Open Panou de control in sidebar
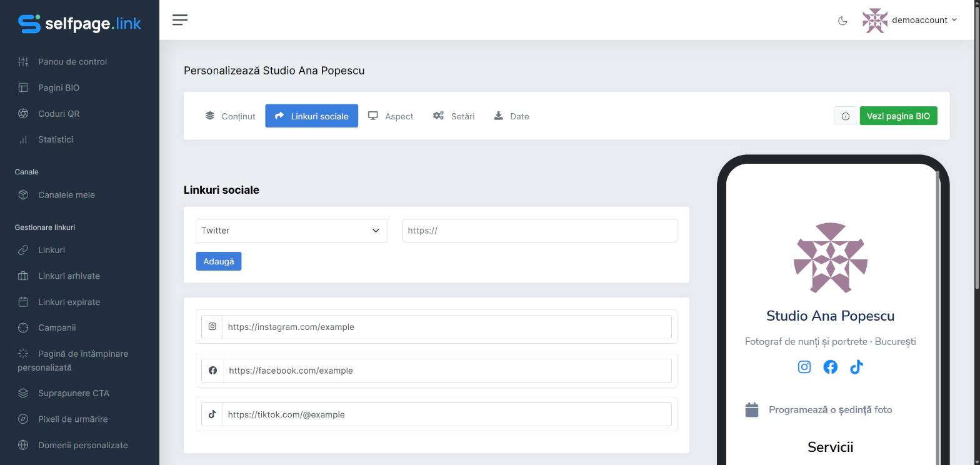 pyautogui.click(x=72, y=62)
